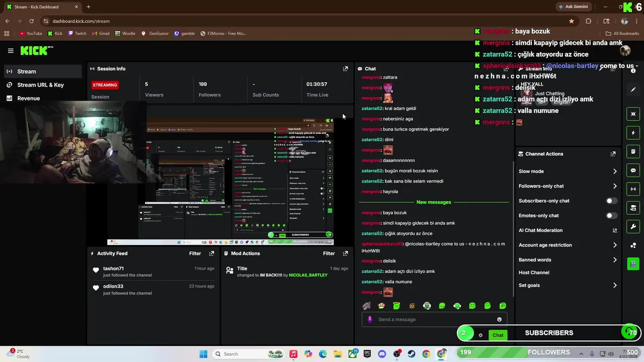Click the info icon in right sidebar
The width and height of the screenshot is (644, 362).
pyautogui.click(x=633, y=71)
